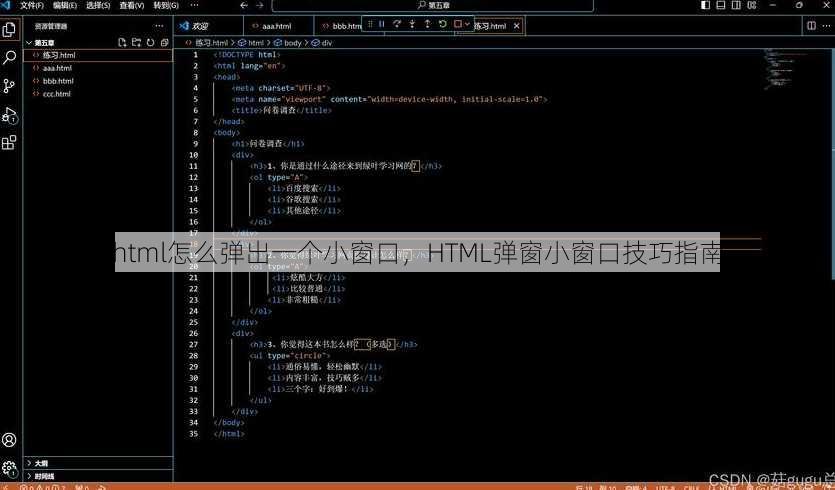
Task: Open the 编辑(E) menu
Action: pyautogui.click(x=64, y=5)
